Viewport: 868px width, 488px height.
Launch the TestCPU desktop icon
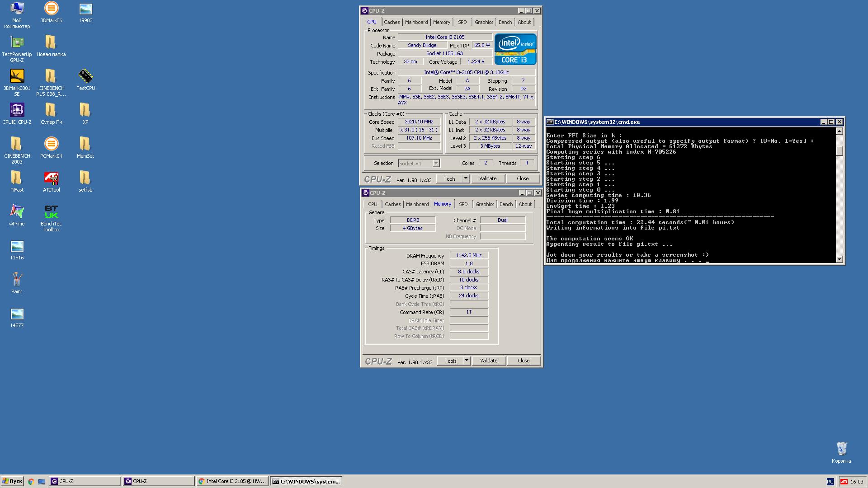[x=85, y=80]
